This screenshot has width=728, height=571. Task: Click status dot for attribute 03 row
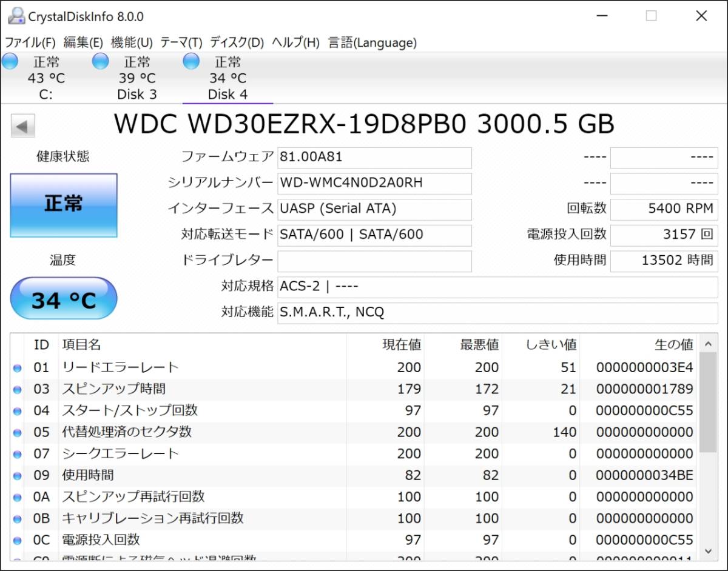17,390
